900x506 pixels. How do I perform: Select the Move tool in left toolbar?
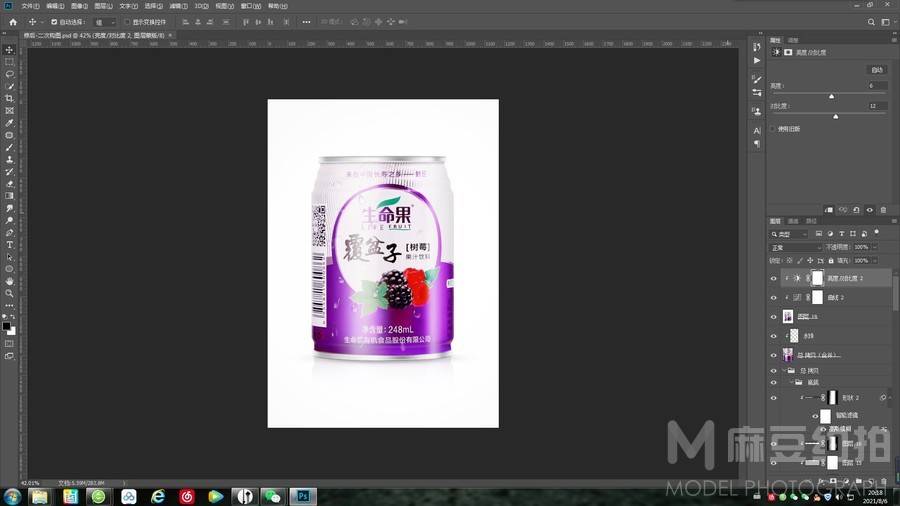[9, 50]
